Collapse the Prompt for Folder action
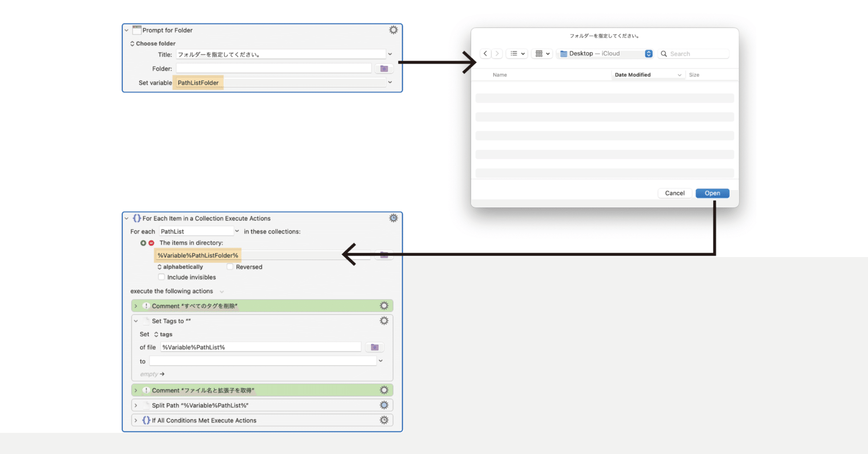 click(x=127, y=31)
